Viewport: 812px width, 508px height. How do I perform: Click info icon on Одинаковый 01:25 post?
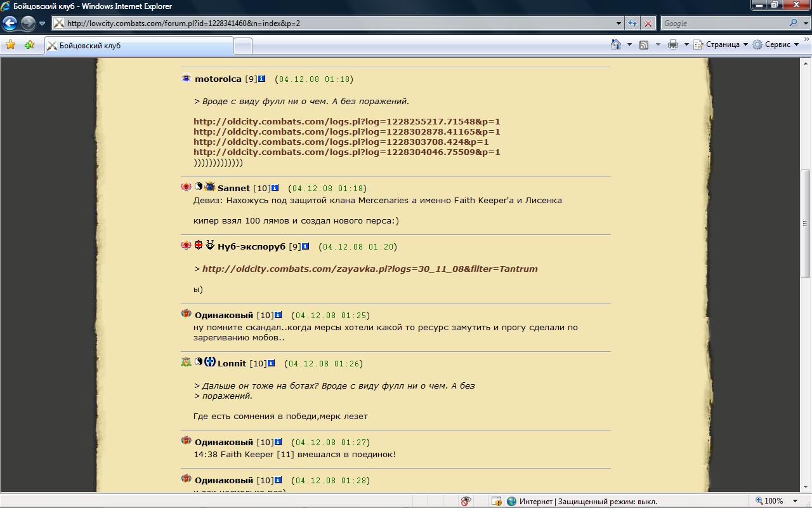pyautogui.click(x=278, y=315)
